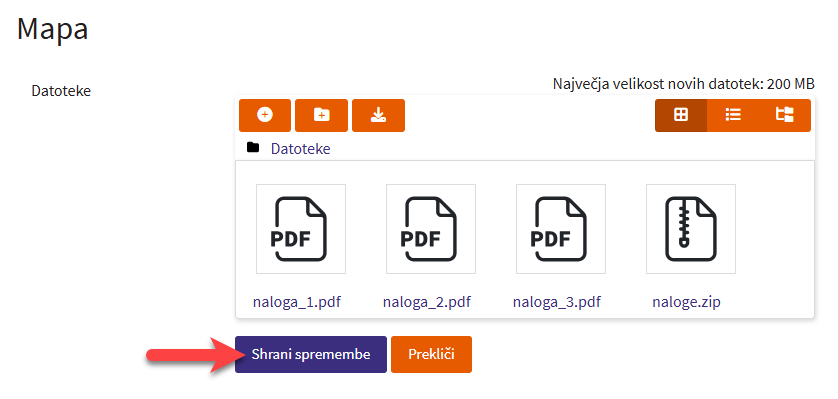Save changes with Shrani spremembe button
Viewport: 838px width, 399px height.
(311, 354)
